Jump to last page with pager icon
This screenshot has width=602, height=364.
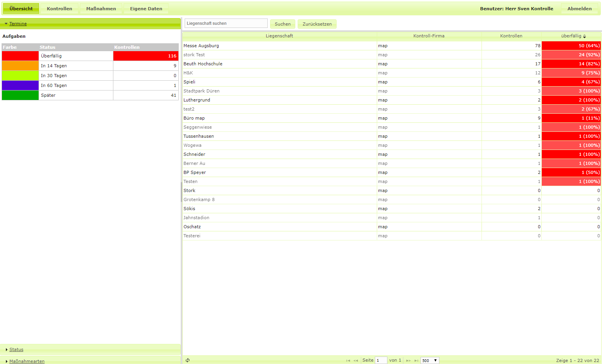point(416,360)
